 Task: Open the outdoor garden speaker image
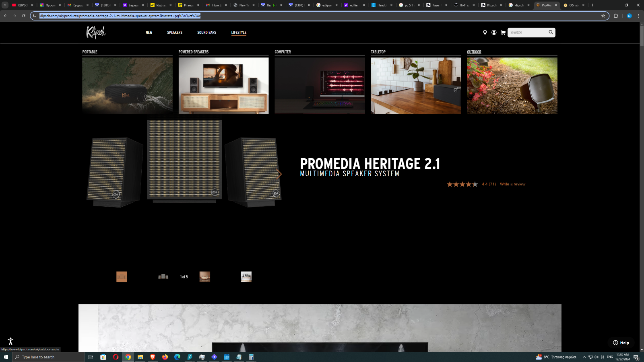[x=512, y=85]
